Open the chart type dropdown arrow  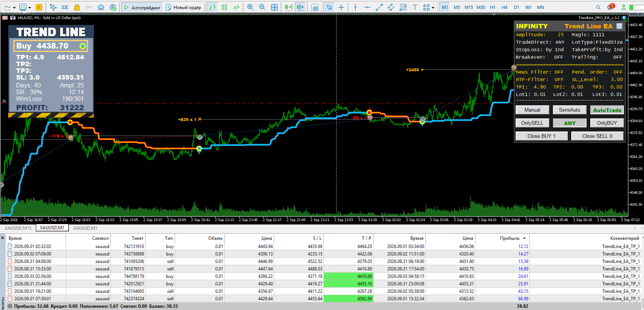14,7
